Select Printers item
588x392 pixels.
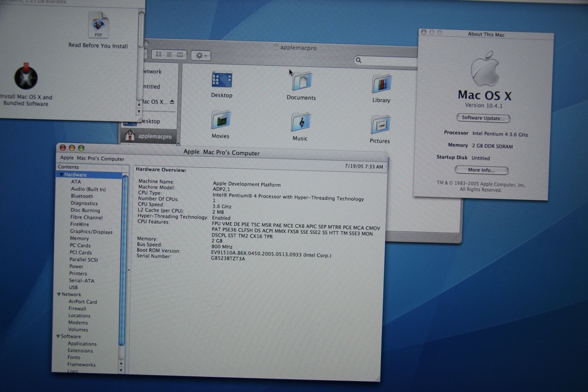coord(78,274)
